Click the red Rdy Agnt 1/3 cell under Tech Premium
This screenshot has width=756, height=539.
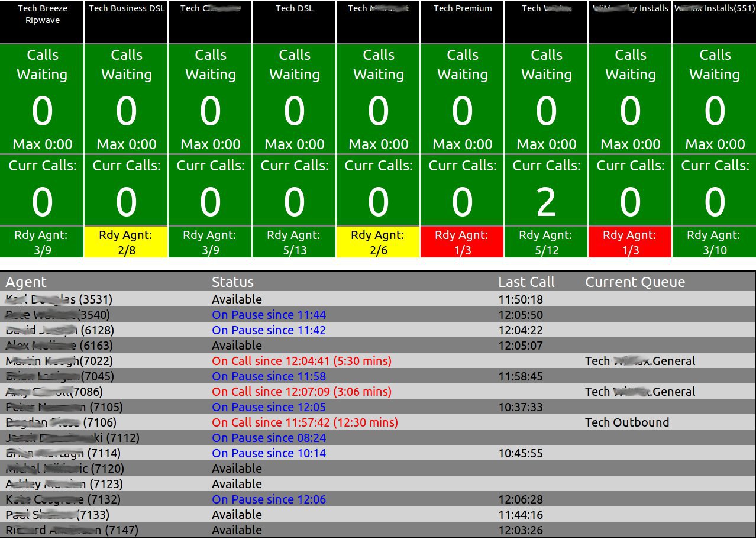(x=462, y=242)
